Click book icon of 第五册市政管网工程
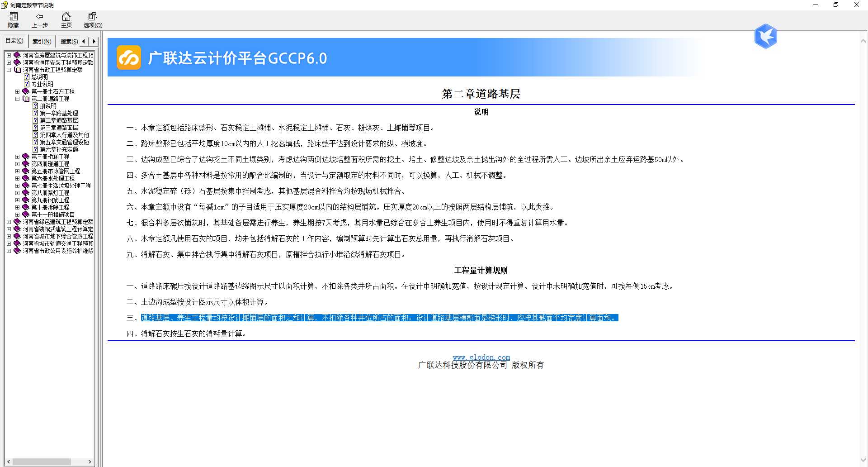The height and width of the screenshot is (467, 868). pyautogui.click(x=26, y=171)
